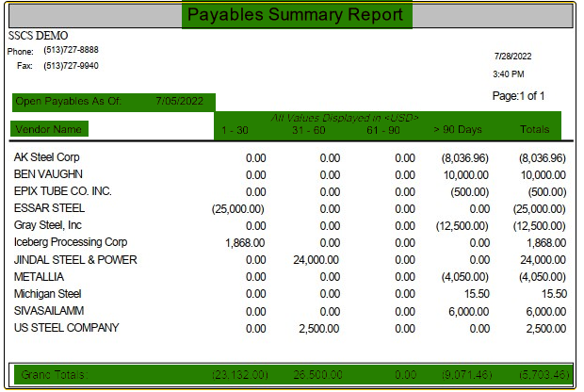
Task: Click the Totals column header
Action: point(534,130)
